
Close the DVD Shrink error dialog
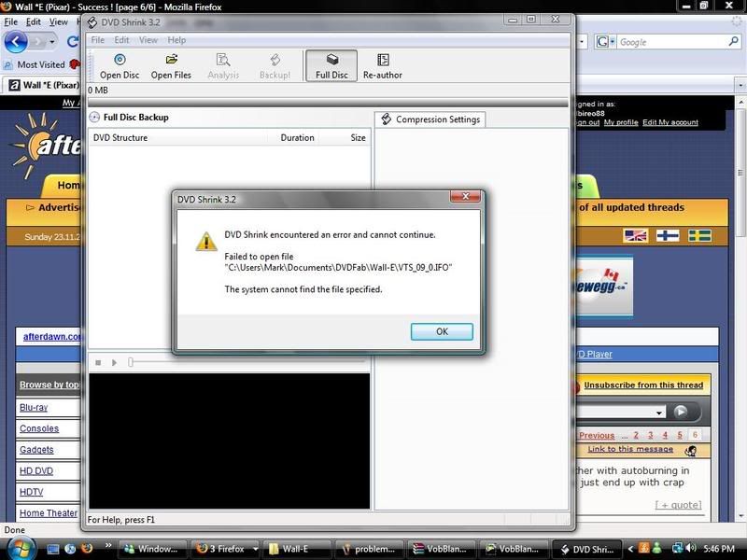point(465,196)
